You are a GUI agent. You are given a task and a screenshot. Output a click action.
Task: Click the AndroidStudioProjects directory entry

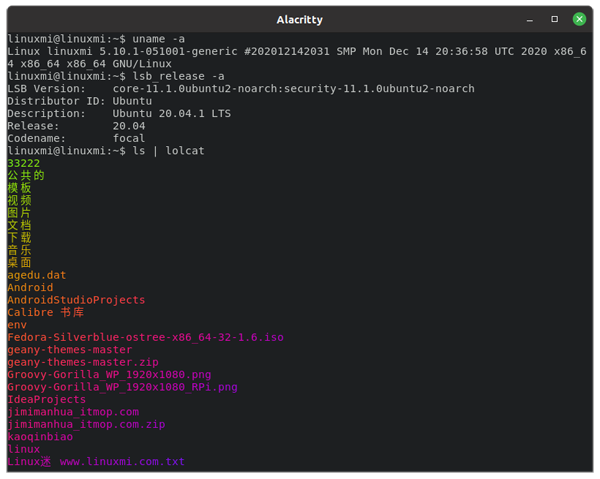click(76, 300)
